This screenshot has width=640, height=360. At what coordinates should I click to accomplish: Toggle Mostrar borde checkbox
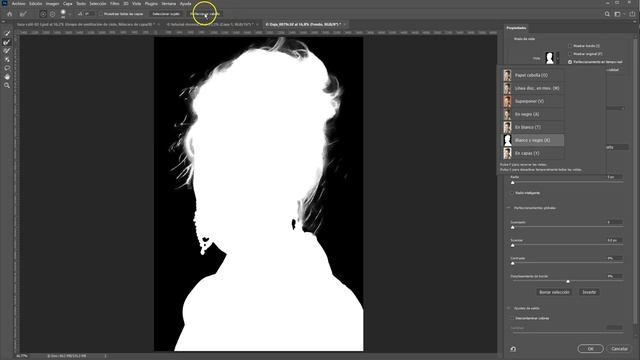pyautogui.click(x=570, y=46)
